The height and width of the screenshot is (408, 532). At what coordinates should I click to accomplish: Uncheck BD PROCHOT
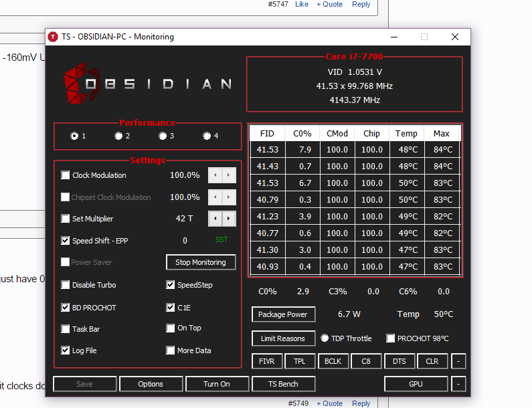65,307
